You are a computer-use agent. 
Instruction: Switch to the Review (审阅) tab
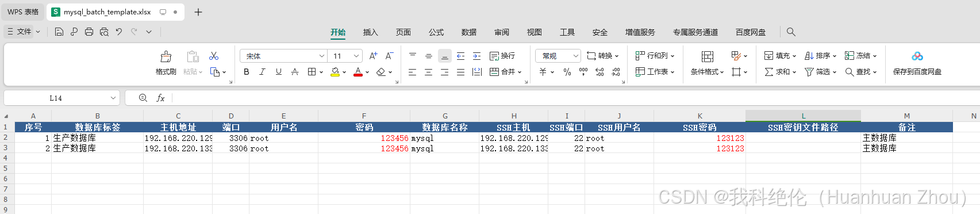[x=502, y=32]
